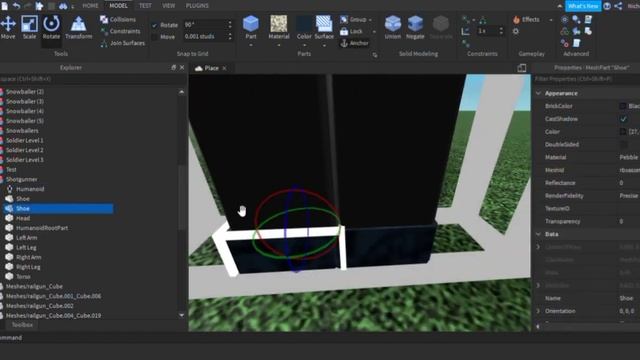Screen dimensions: 640x360
Task: Select the Torso part
Action: coord(23,277)
